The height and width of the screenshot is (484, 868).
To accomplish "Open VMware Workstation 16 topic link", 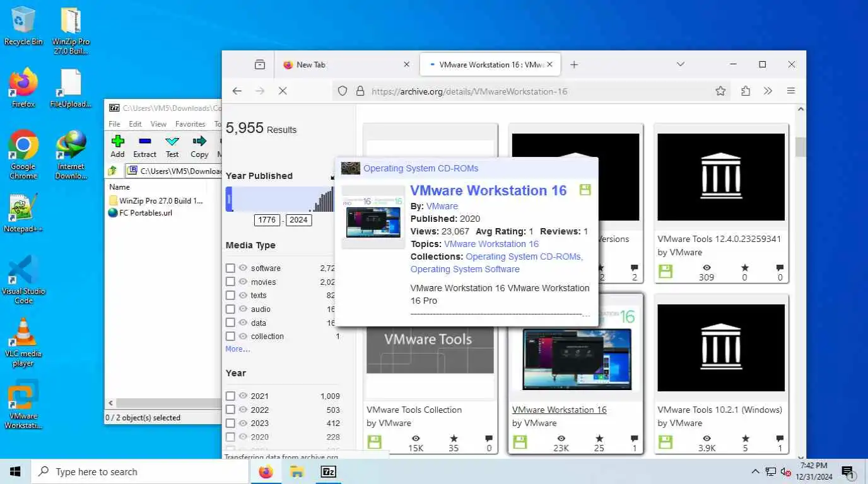I will (x=491, y=244).
